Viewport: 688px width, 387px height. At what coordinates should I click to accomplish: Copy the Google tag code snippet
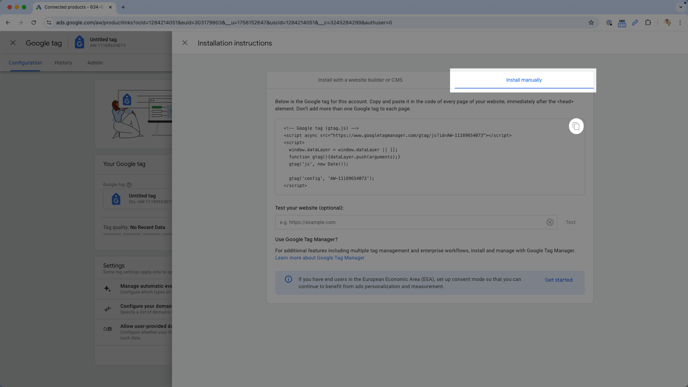click(x=576, y=126)
